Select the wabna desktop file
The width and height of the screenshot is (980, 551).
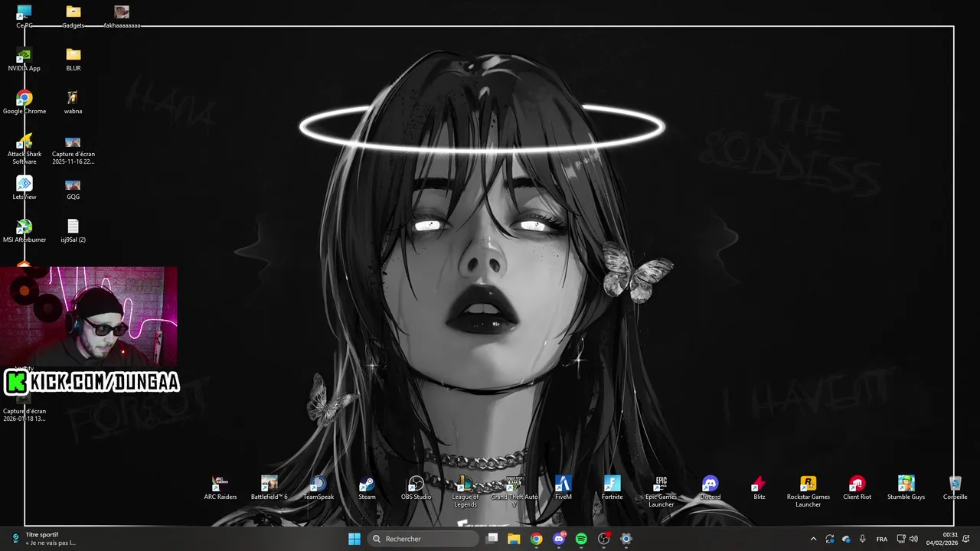[73, 103]
